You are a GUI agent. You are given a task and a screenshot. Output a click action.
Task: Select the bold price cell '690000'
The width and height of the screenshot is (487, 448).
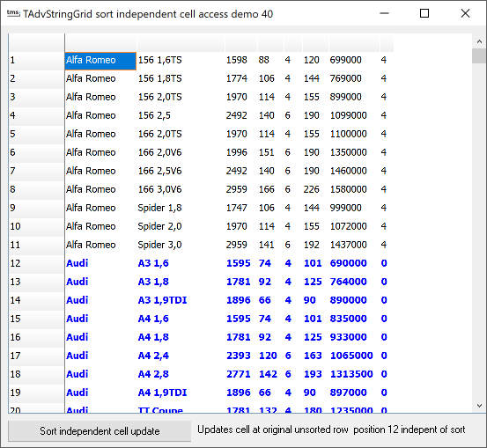(x=354, y=264)
